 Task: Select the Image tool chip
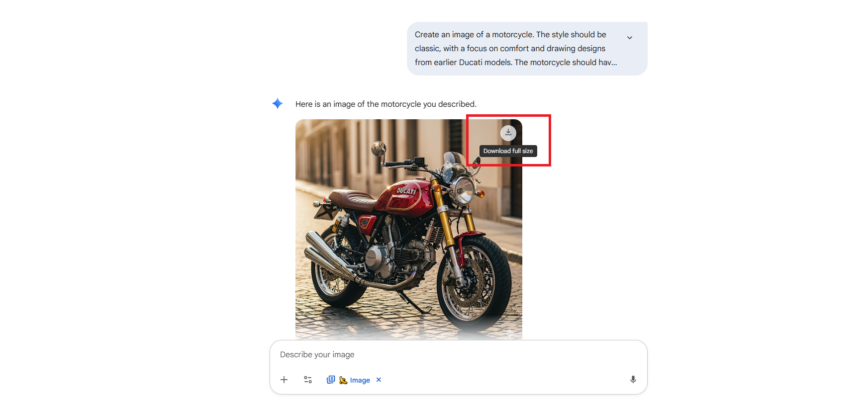pyautogui.click(x=348, y=380)
